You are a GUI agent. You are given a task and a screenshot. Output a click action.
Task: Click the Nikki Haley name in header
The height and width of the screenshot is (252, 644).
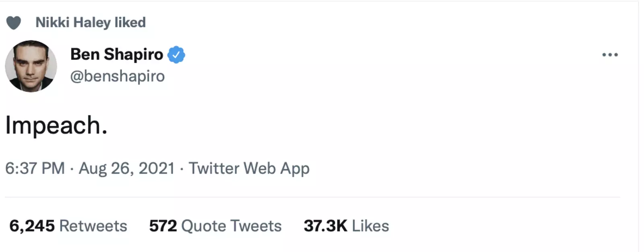coord(73,23)
